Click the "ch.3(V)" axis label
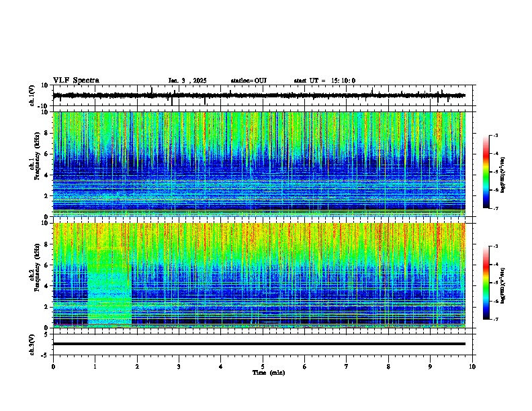Screen dimensions: 532x411 pos(32,345)
